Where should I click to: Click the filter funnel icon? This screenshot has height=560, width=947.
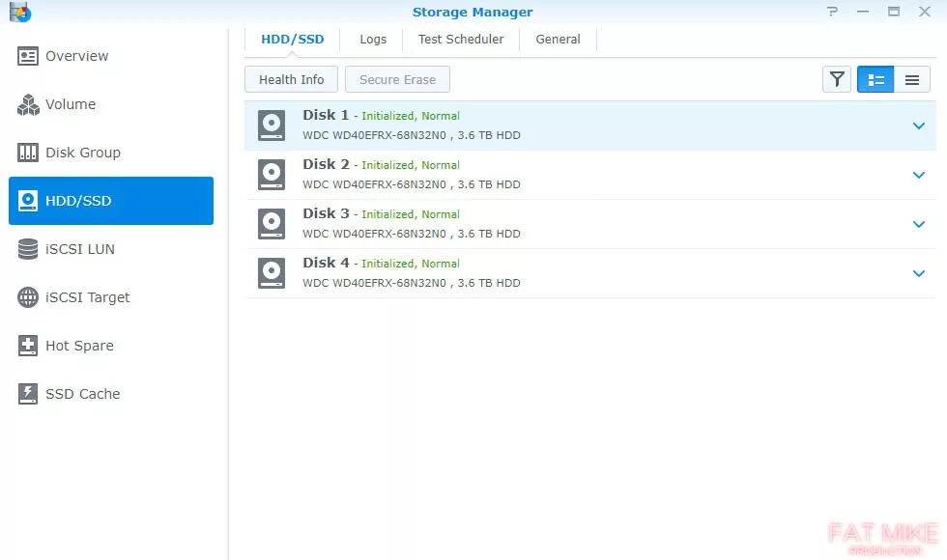click(x=837, y=79)
